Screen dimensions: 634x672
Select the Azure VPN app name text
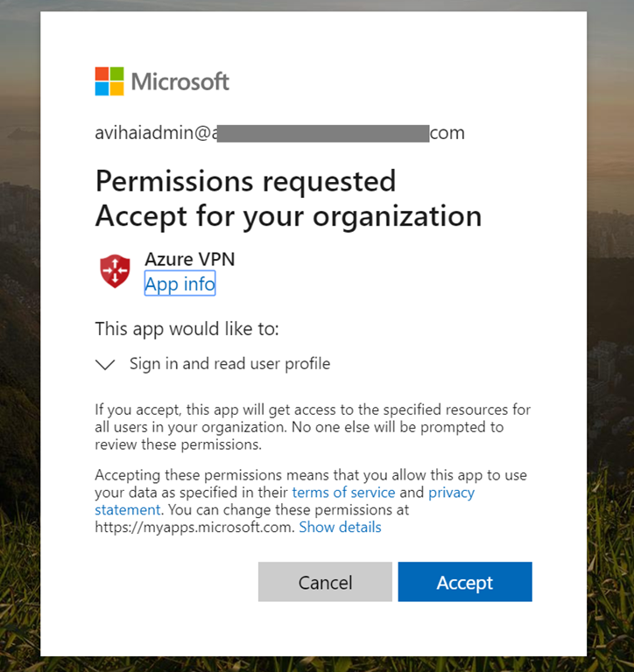click(190, 259)
